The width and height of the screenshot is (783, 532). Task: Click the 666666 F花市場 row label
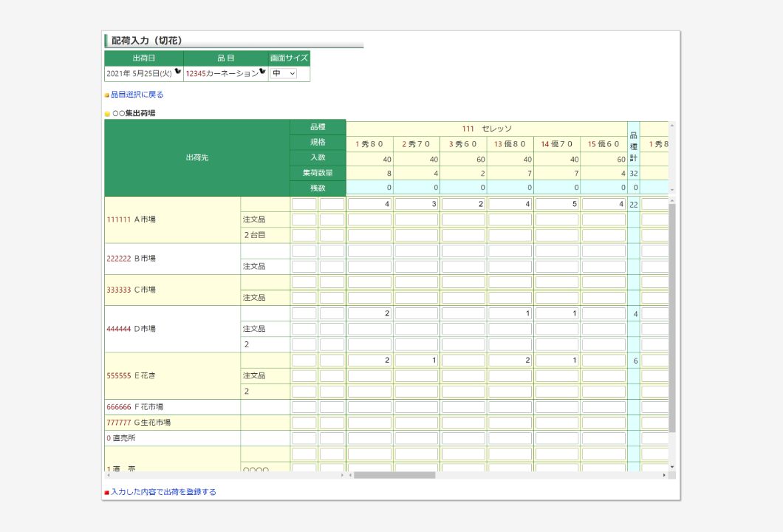point(135,407)
